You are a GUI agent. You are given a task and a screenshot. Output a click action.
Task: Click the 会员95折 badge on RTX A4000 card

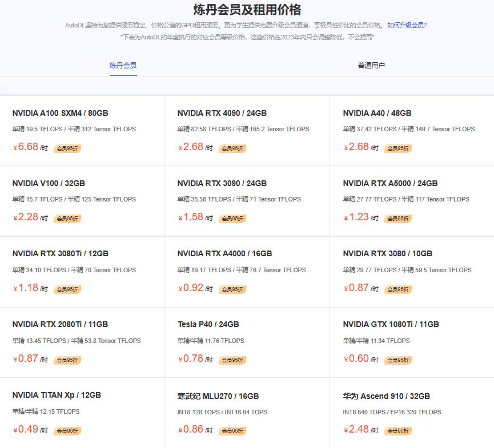232,289
